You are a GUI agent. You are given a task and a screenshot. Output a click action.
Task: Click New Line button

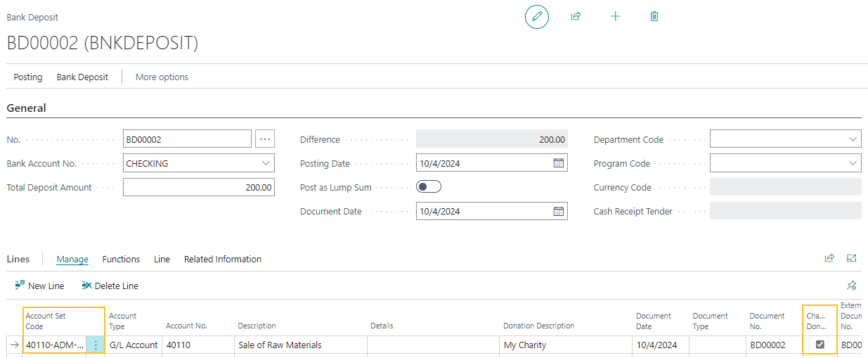39,286
